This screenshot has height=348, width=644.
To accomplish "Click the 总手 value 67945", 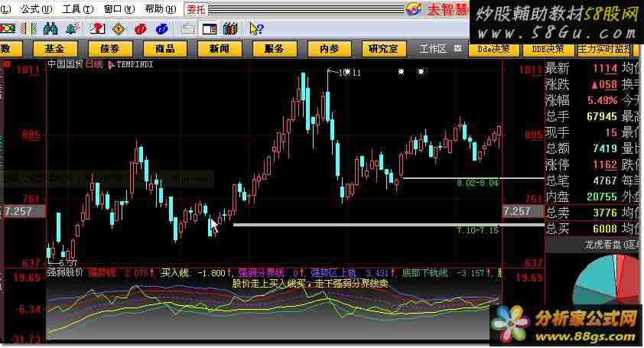I will [602, 116].
